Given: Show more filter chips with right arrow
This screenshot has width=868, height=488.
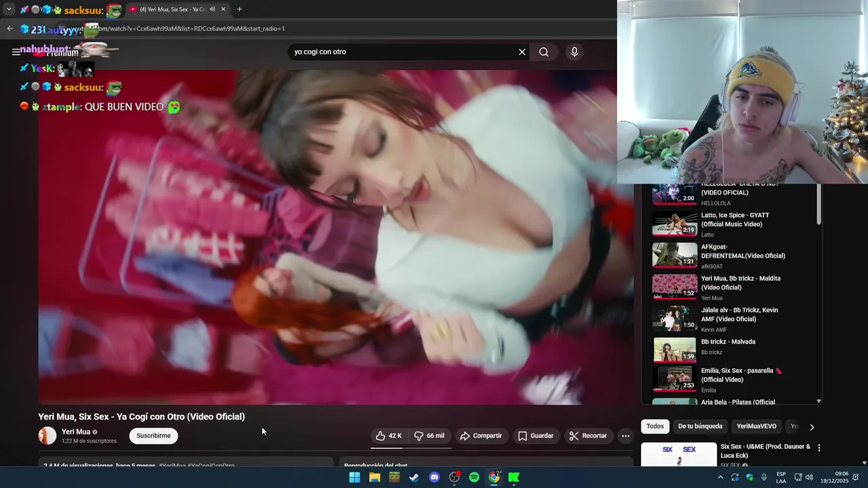Looking at the screenshot, I should point(812,427).
